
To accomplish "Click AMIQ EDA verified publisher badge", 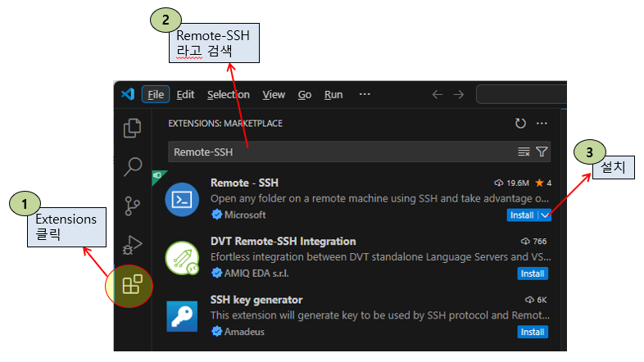I will (x=216, y=273).
